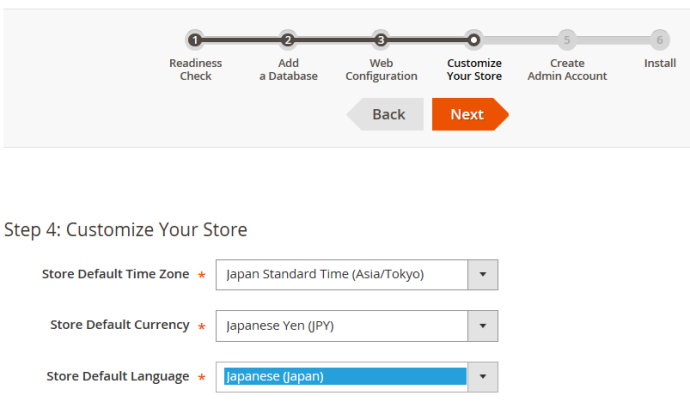The width and height of the screenshot is (690, 414).
Task: Click the Japan Standard Time (Asia/Tokyo) field
Action: click(341, 274)
